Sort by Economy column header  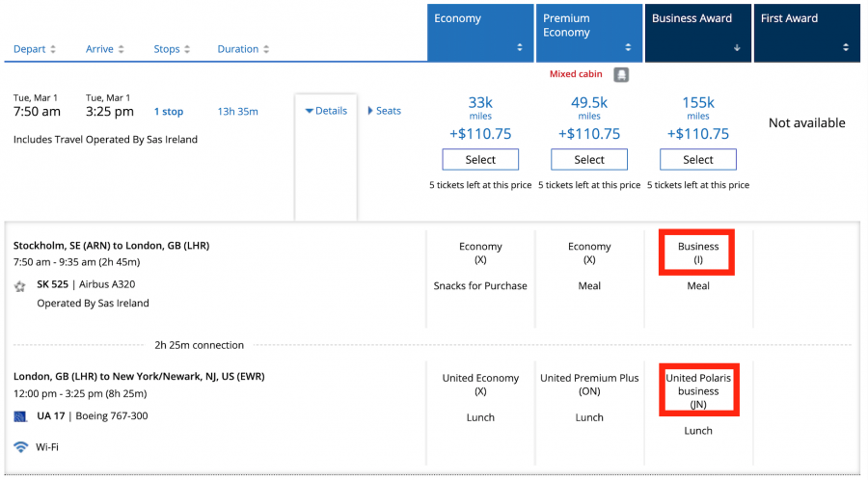[479, 33]
